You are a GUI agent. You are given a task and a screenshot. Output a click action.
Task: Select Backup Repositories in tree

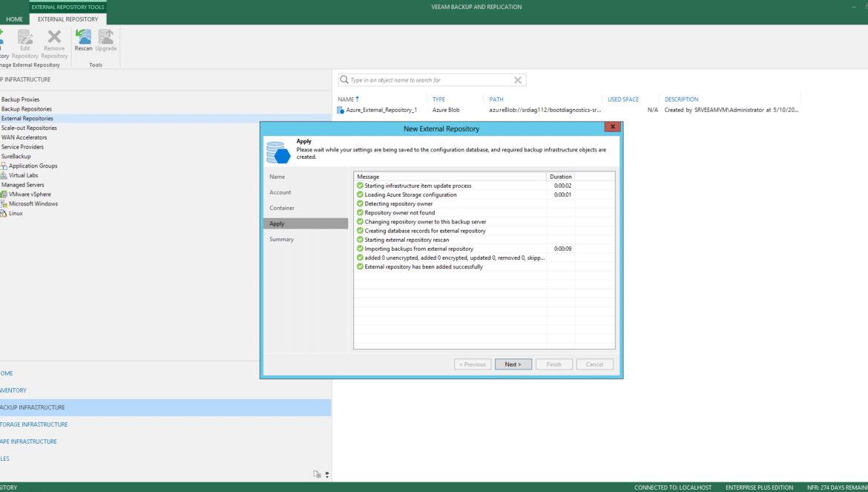(27, 108)
